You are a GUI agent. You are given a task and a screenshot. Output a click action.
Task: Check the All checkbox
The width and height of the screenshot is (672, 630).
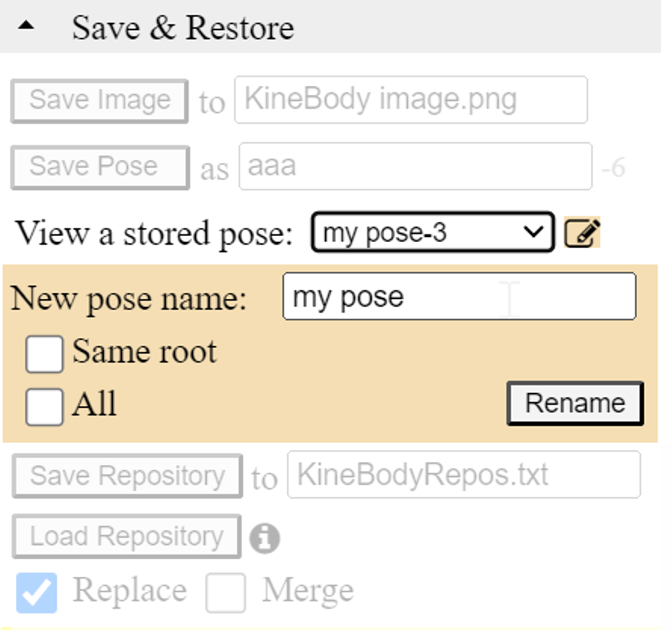tap(44, 407)
